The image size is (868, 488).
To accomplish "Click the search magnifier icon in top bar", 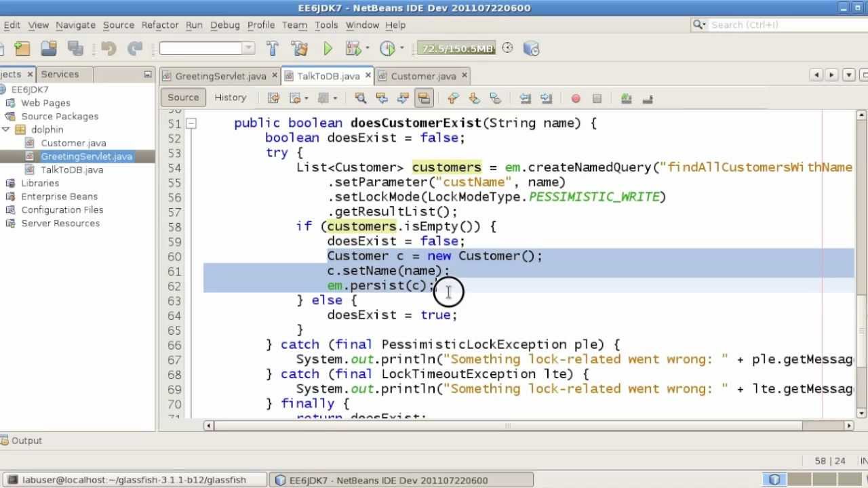I will coord(698,24).
